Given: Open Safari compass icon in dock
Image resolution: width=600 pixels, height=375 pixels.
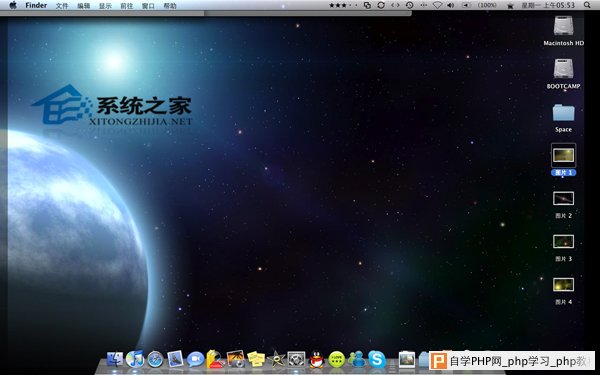Looking at the screenshot, I should point(155,360).
